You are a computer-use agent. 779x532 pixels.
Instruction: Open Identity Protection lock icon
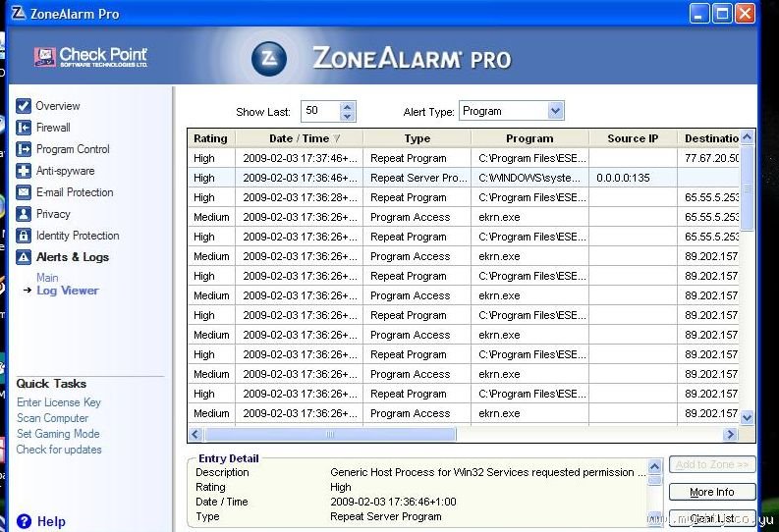coord(24,236)
